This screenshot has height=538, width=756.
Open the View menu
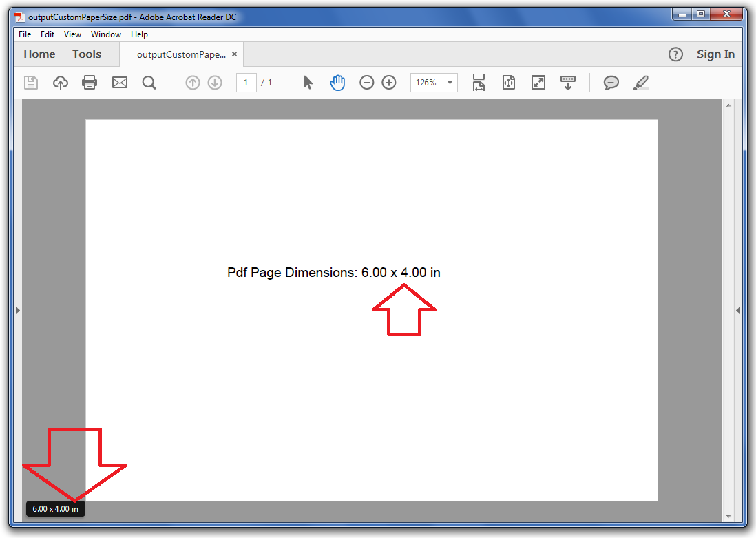click(72, 34)
